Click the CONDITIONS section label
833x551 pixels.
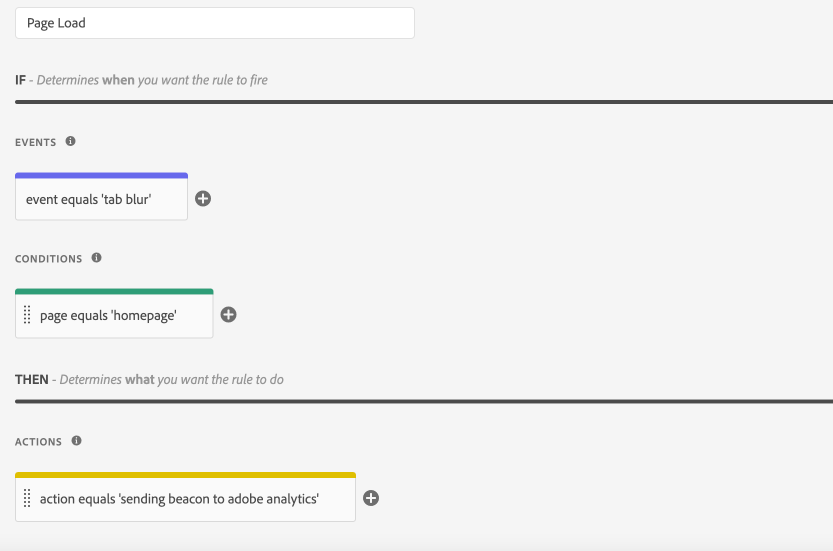click(x=48, y=259)
